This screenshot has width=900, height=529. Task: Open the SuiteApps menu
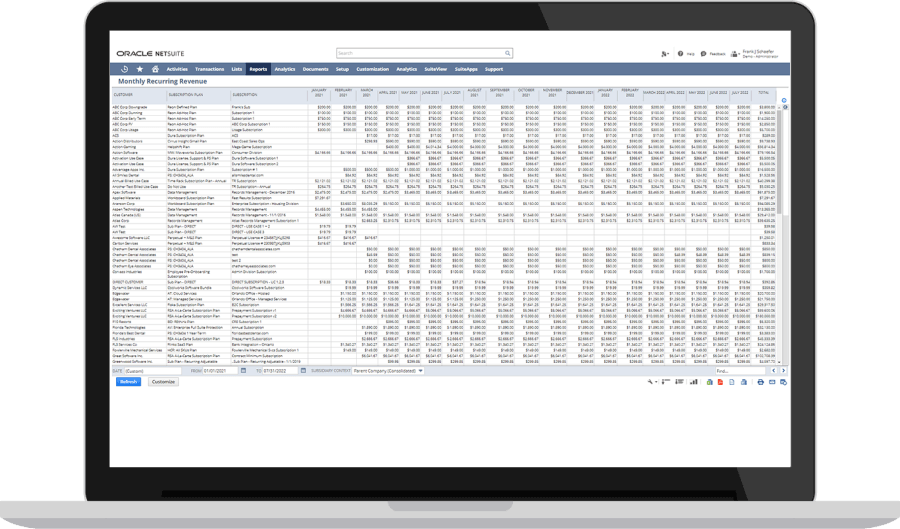[x=466, y=69]
